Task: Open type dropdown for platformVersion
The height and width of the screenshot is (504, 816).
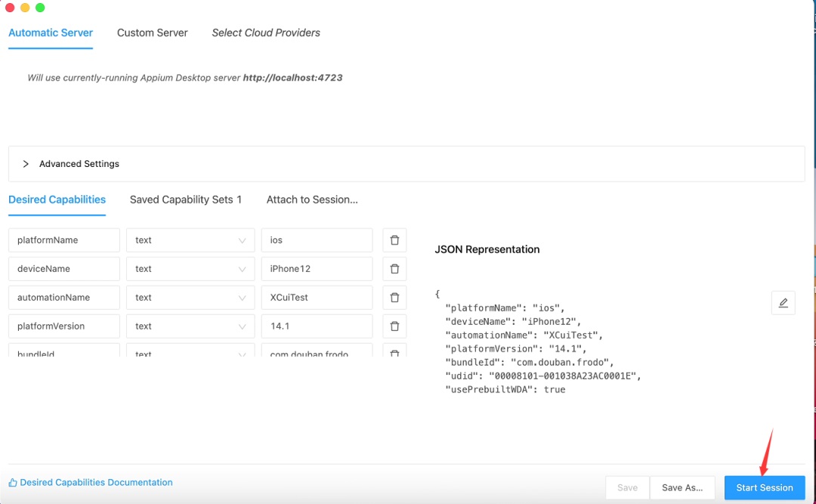Action: pyautogui.click(x=189, y=326)
